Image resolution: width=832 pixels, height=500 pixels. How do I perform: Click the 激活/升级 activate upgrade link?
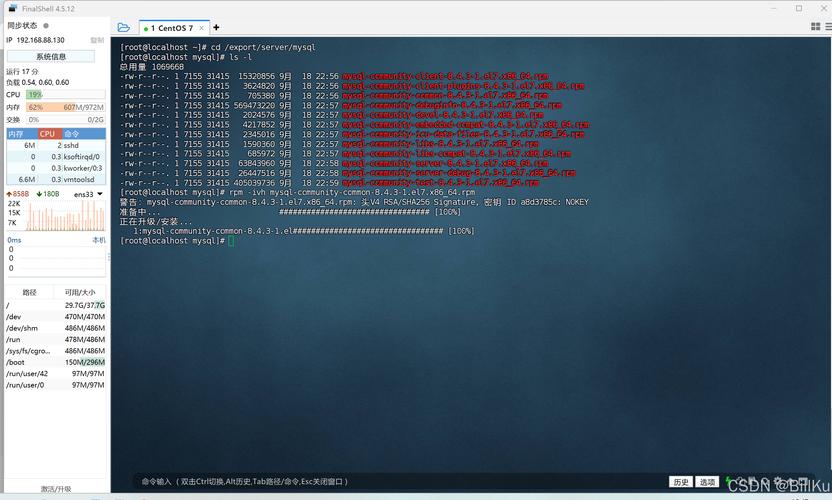55,489
